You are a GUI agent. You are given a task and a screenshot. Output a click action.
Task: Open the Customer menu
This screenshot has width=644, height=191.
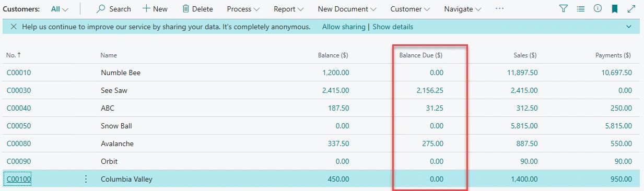[x=411, y=9]
